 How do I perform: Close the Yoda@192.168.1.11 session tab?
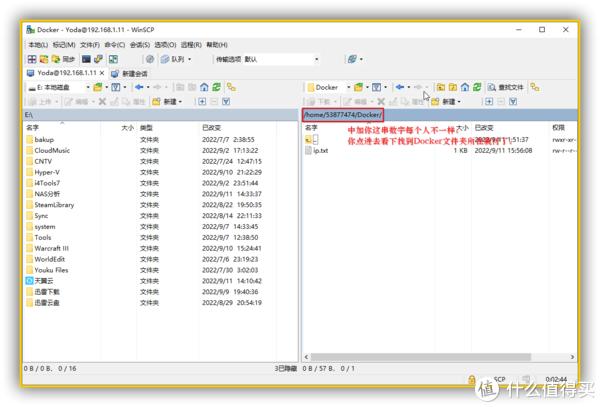tap(102, 73)
